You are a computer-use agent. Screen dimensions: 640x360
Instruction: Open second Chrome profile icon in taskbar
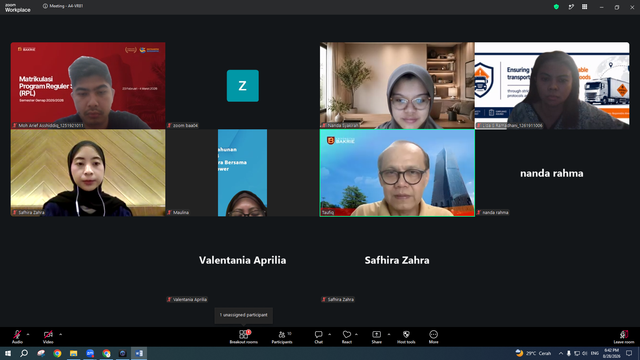(107, 353)
